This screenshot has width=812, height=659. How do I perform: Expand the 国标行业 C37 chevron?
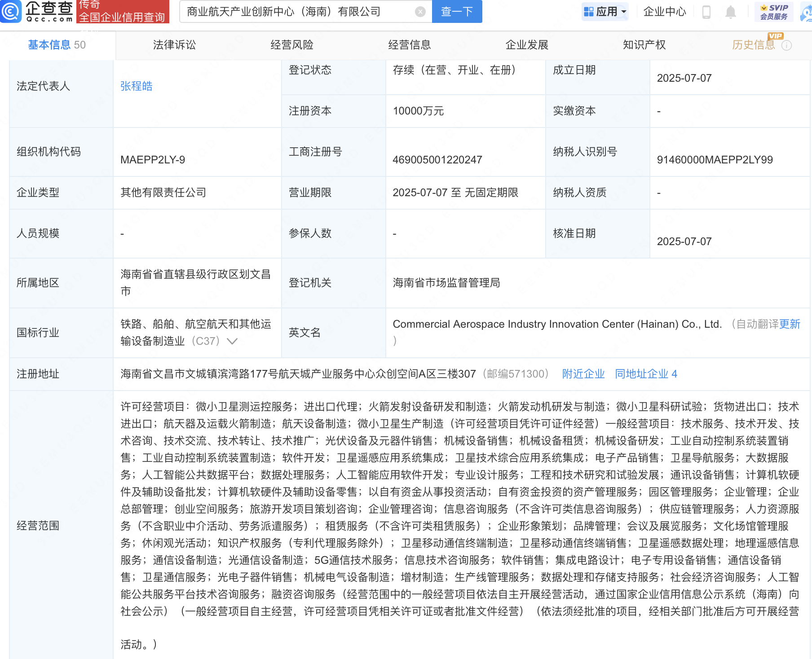click(232, 341)
